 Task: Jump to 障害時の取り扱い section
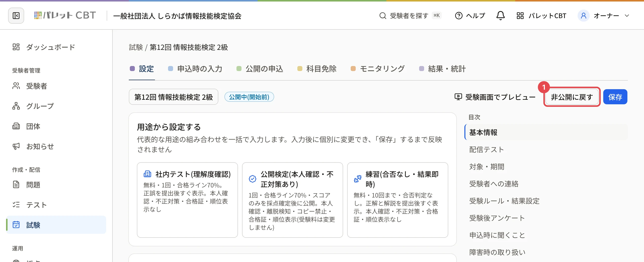coord(546,252)
